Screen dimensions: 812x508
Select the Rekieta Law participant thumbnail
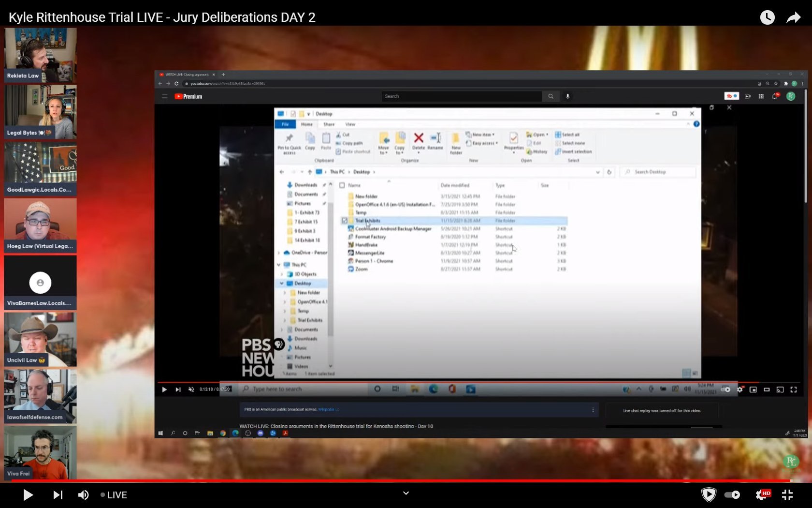click(40, 55)
